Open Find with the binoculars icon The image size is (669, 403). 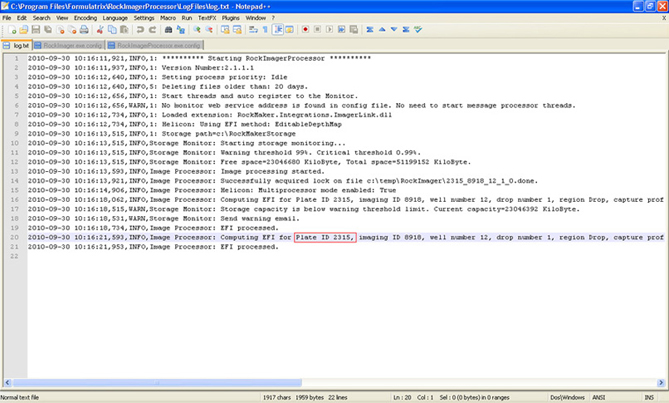tap(169, 29)
